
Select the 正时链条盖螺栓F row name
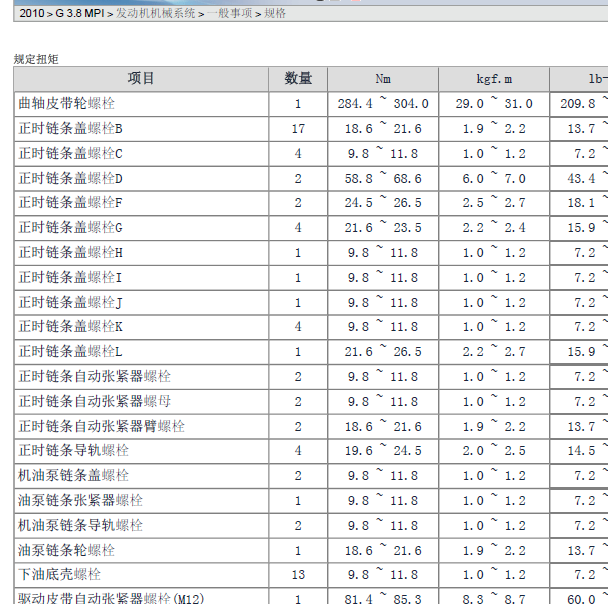[x=70, y=203]
